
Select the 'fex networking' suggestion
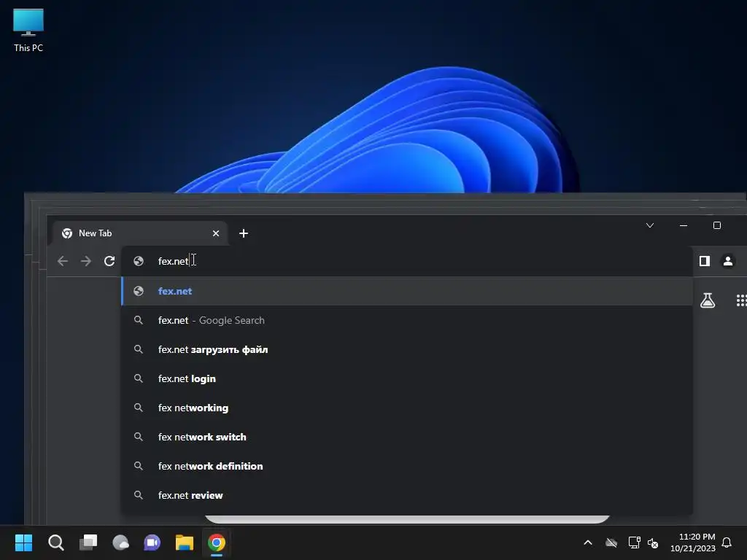pos(407,408)
